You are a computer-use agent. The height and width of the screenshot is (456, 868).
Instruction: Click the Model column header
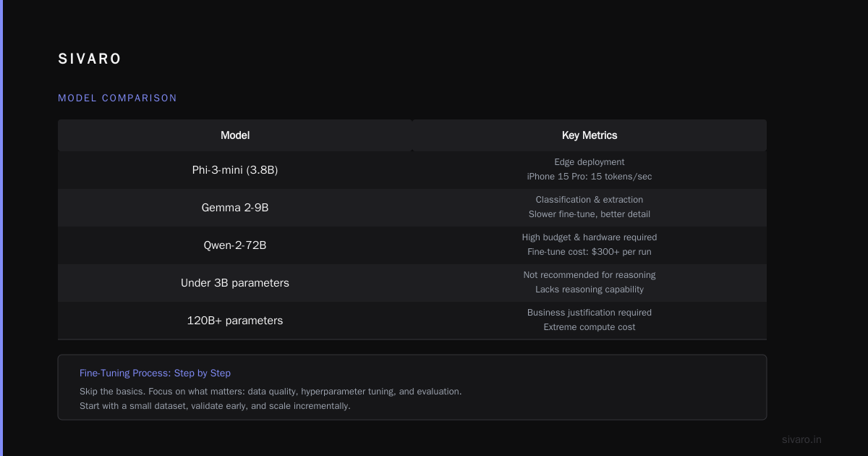pyautogui.click(x=235, y=135)
